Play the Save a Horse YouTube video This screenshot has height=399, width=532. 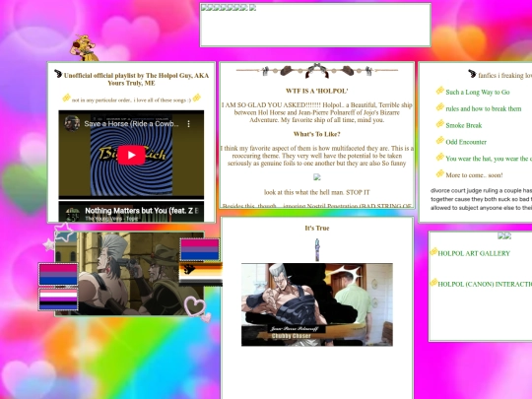point(131,155)
